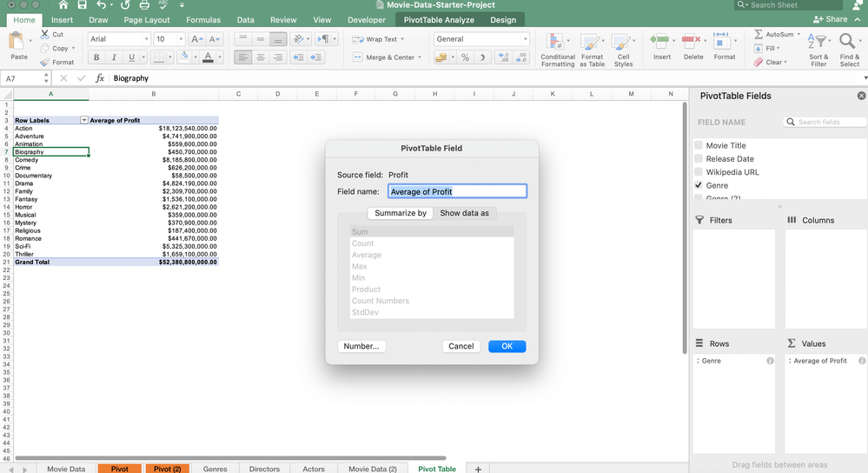The image size is (868, 473).
Task: Uncheck the Genre field
Action: click(698, 185)
